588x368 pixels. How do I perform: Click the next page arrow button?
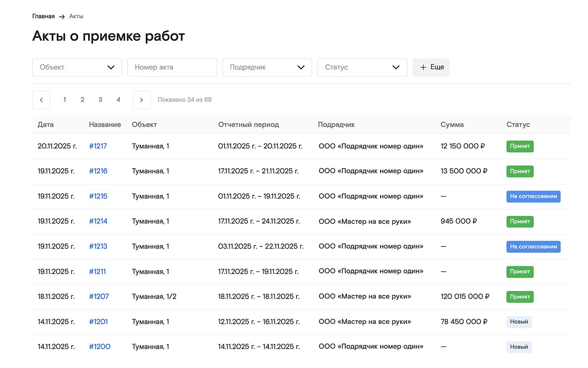pos(142,100)
